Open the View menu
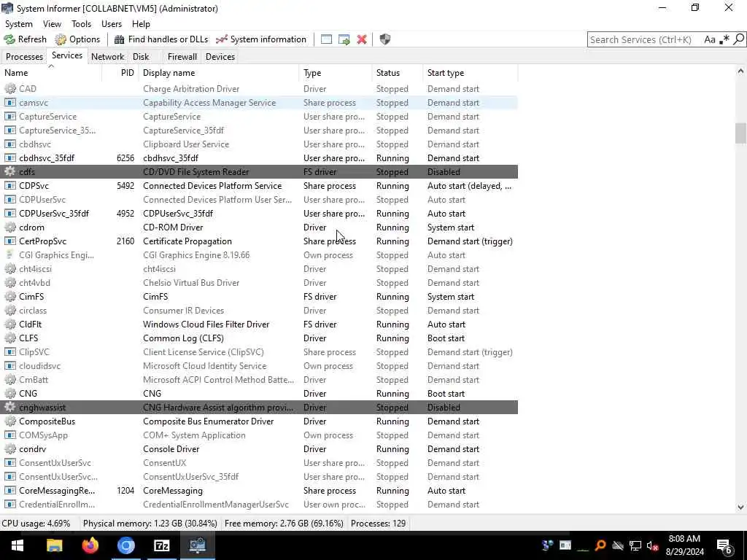This screenshot has width=747, height=560. click(x=52, y=24)
